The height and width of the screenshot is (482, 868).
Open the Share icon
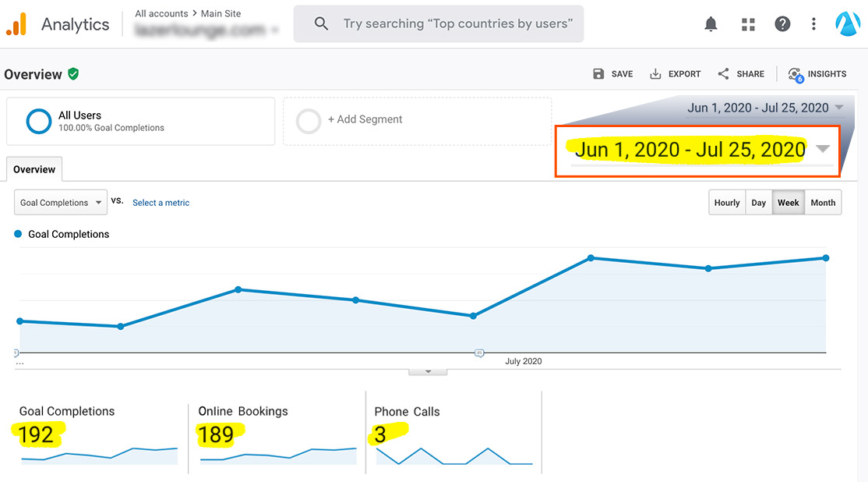[x=722, y=73]
